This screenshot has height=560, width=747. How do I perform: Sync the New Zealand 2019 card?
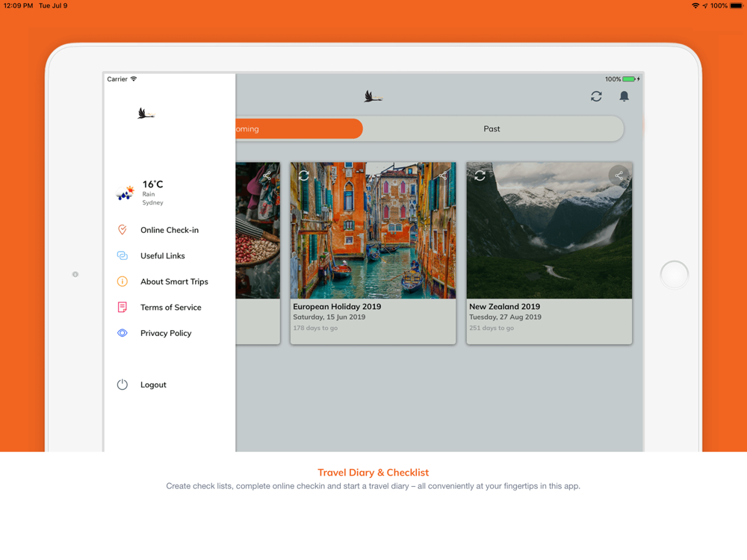[x=480, y=175]
